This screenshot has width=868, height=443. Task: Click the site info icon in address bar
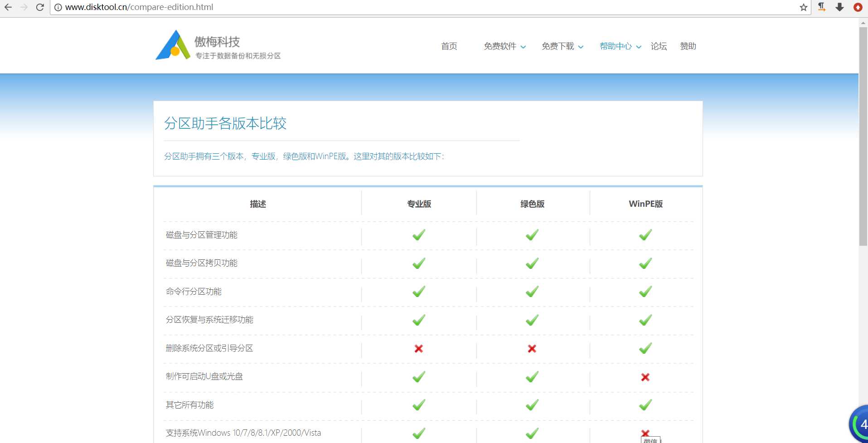point(58,7)
